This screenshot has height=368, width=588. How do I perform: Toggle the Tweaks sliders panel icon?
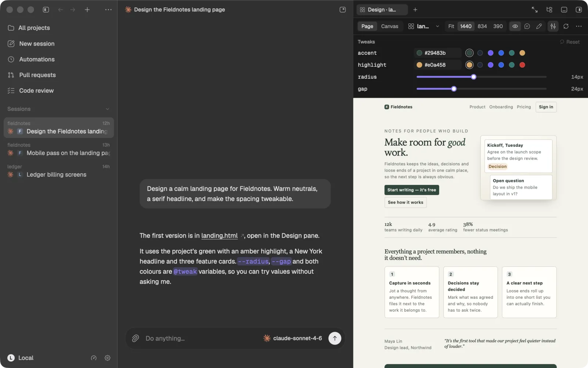click(x=553, y=26)
